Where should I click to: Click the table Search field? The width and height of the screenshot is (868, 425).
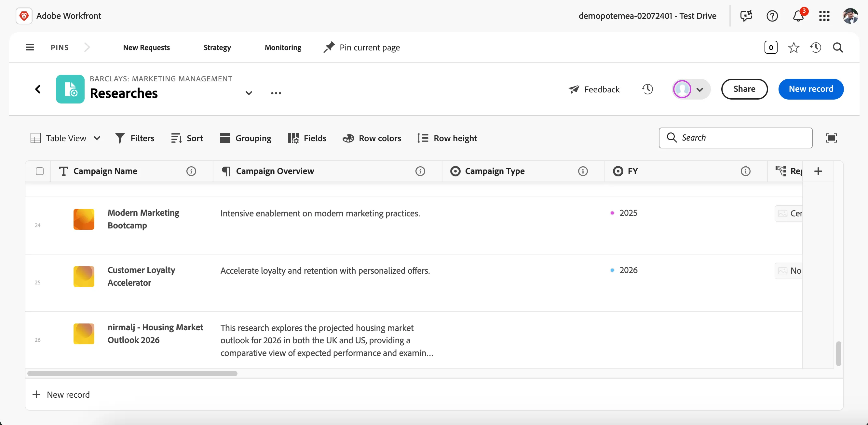pos(735,138)
